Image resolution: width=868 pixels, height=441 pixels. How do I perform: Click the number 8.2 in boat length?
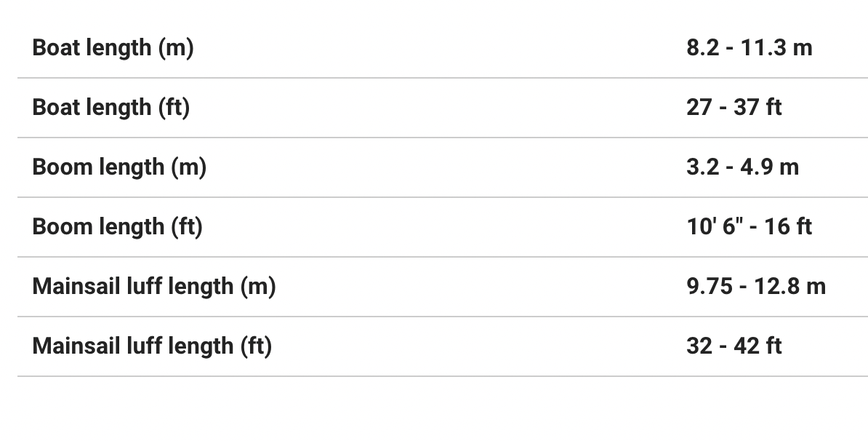click(701, 48)
